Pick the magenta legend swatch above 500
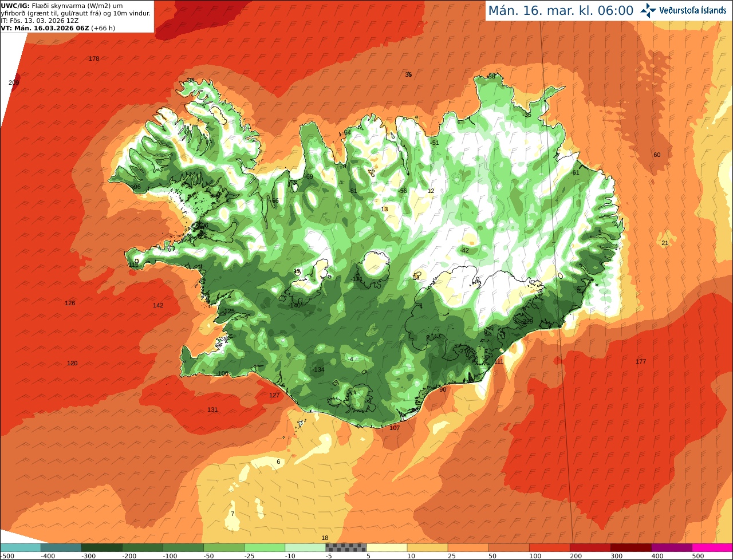733x560 pixels. pyautogui.click(x=712, y=547)
